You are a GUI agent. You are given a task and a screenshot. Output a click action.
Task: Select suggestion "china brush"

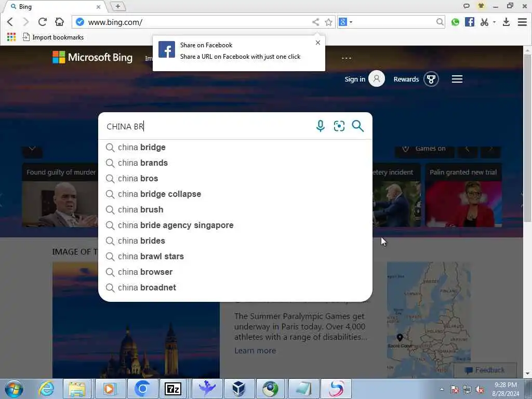point(235,210)
